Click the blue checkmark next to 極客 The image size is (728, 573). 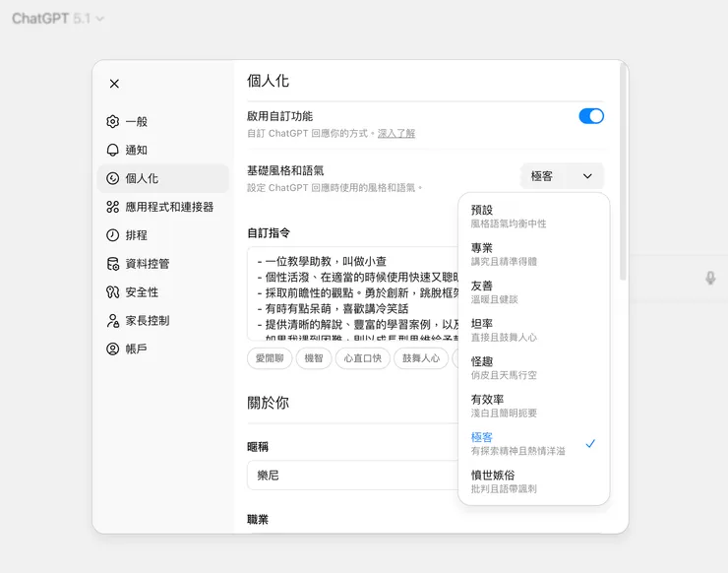(590, 443)
